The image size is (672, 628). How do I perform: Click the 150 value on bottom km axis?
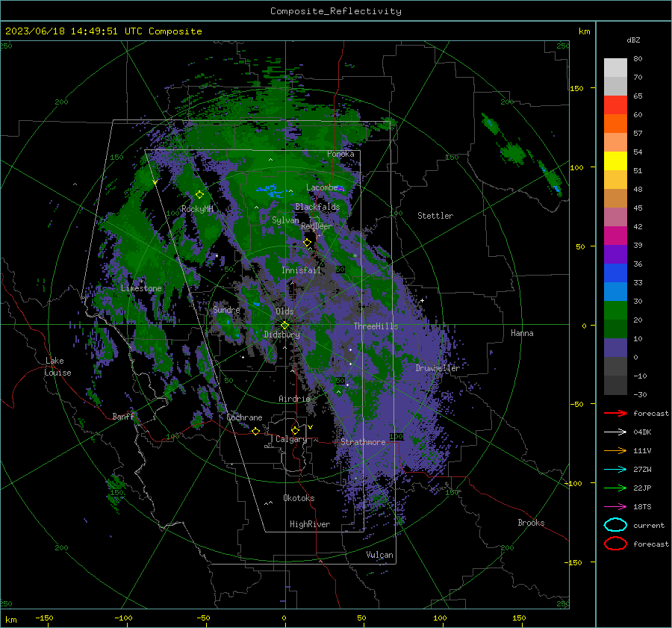(x=519, y=618)
